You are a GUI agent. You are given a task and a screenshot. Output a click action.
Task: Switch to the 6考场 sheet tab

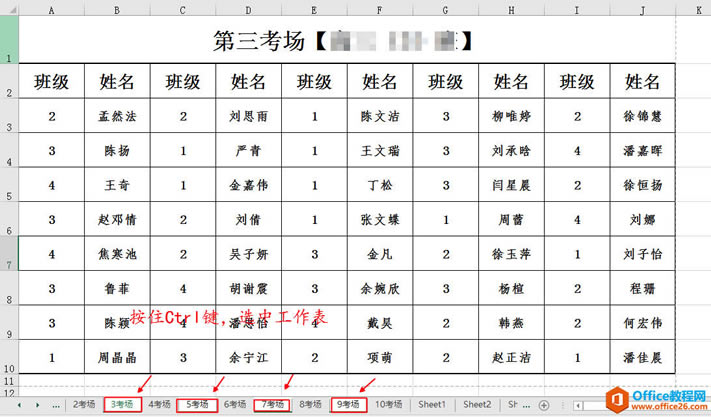tap(235, 404)
